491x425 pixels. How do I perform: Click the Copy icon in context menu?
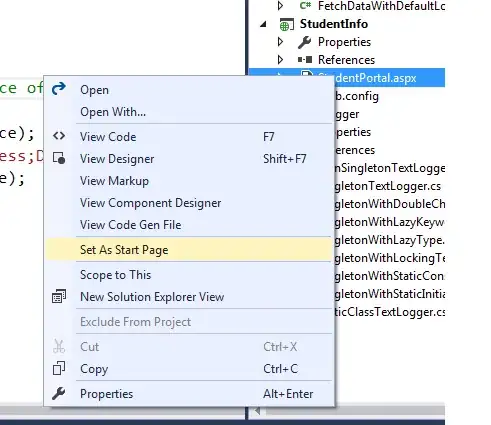coord(59,368)
